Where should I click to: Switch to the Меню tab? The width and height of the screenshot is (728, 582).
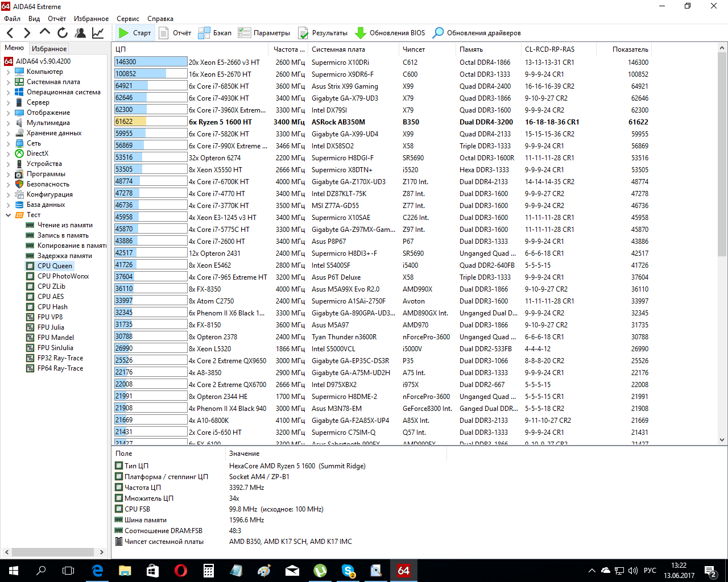click(x=14, y=48)
